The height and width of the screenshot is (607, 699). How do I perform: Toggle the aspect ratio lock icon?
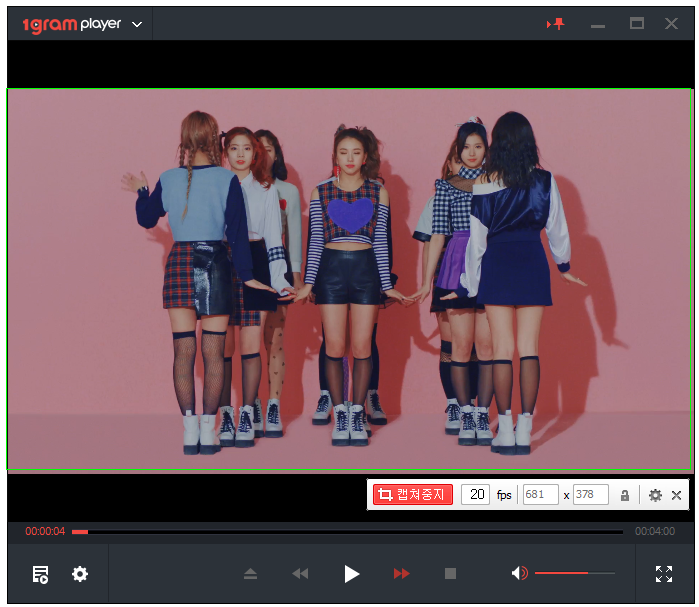[x=625, y=495]
